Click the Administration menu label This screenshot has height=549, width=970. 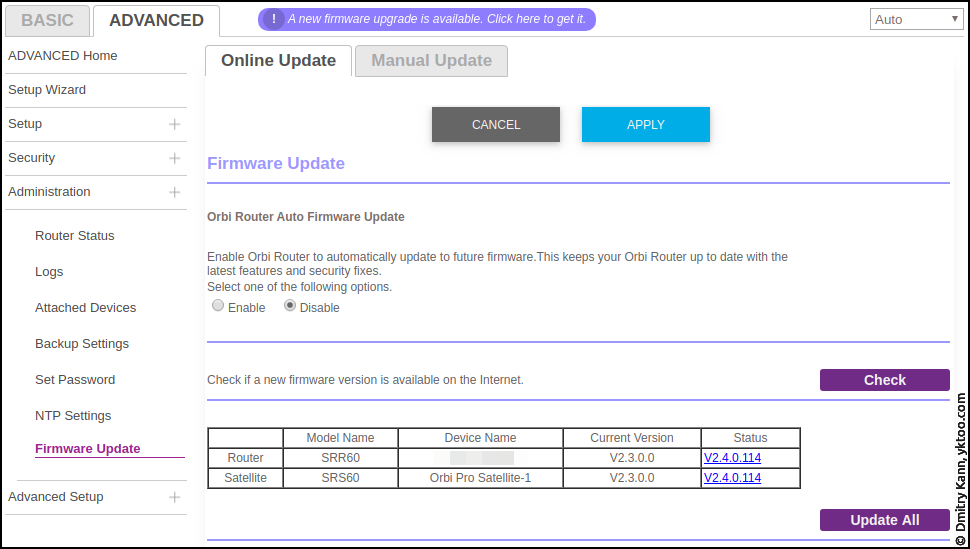coord(49,192)
